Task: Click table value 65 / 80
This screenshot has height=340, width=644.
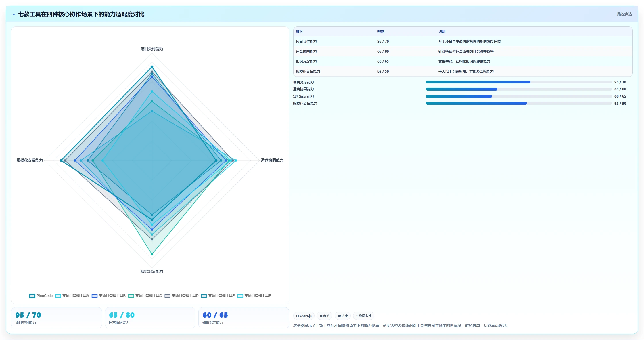Action: pos(383,51)
